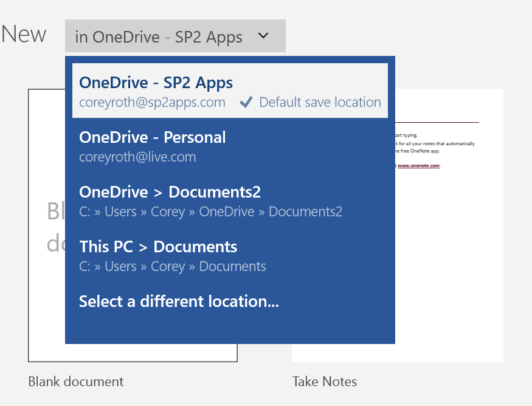This screenshot has width=532, height=406.
Task: Follow the www.onenote.com link in template
Action: click(x=419, y=165)
